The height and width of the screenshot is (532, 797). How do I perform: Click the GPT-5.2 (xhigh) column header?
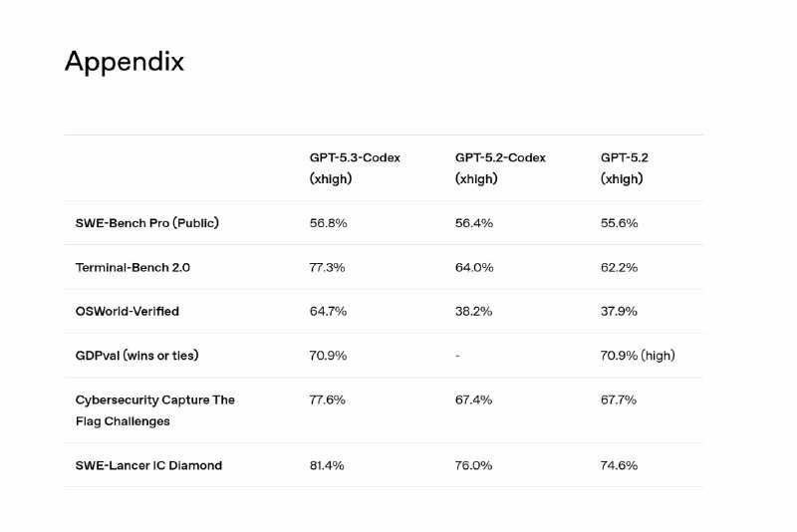pos(625,168)
